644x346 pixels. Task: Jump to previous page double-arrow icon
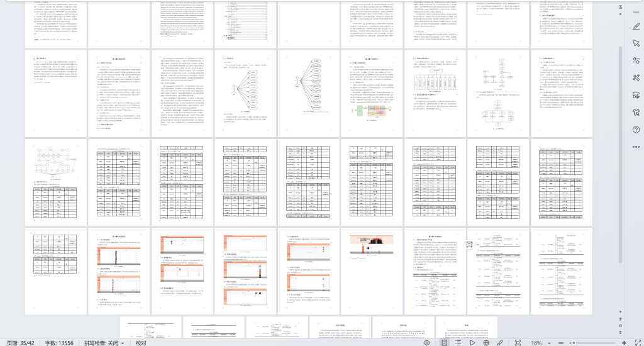[x=620, y=318]
